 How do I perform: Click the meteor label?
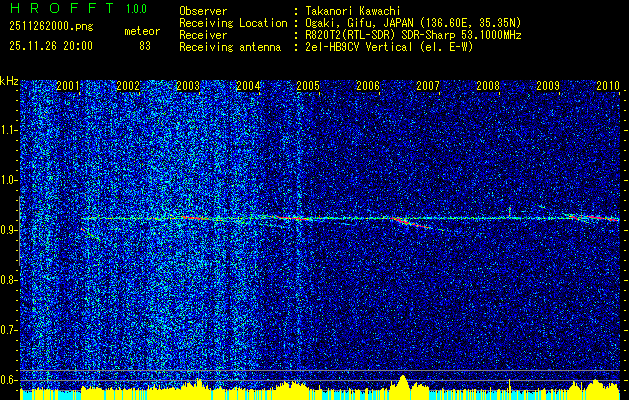point(142,31)
